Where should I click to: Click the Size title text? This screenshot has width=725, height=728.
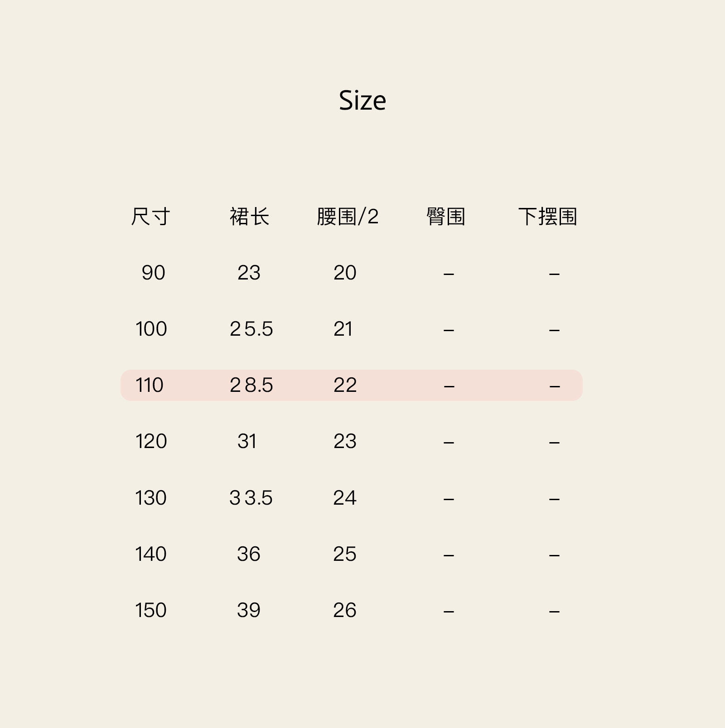[362, 101]
